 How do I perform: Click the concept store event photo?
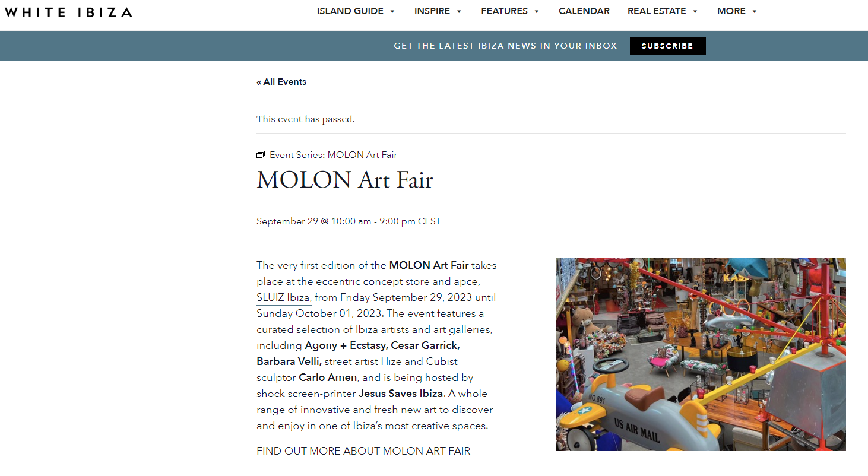pyautogui.click(x=701, y=354)
